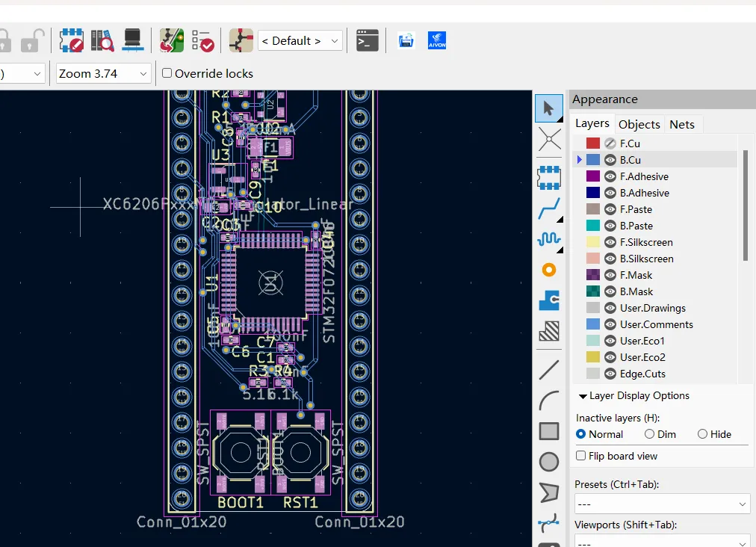Switch to the Nets tab
Screen dimensions: 756x547
point(682,124)
